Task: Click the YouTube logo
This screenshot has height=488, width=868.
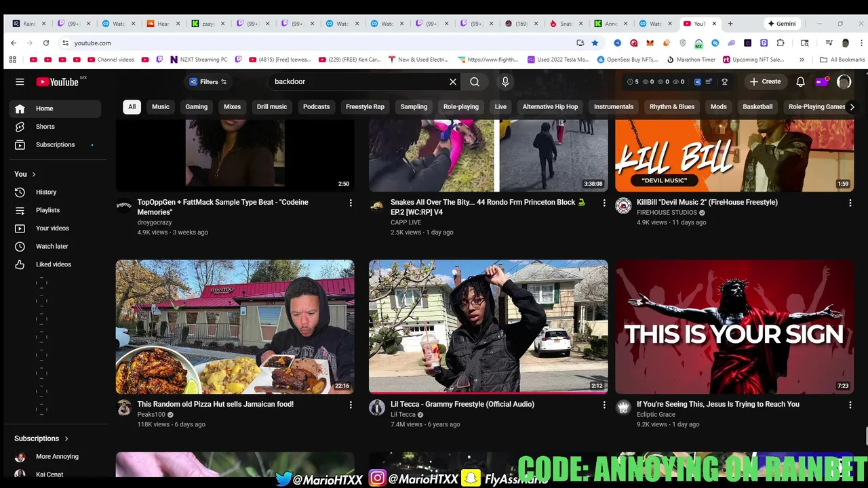Action: click(x=58, y=82)
